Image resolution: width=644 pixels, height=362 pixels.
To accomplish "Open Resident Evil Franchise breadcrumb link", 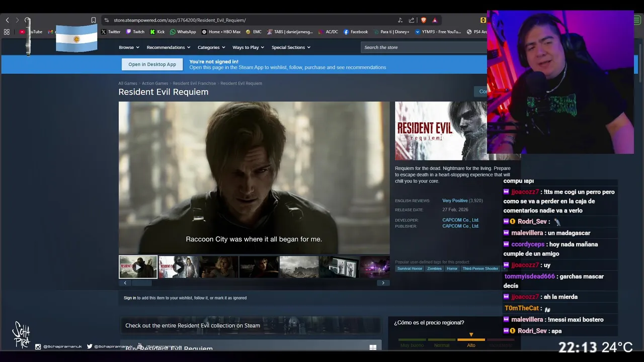I will (x=194, y=83).
